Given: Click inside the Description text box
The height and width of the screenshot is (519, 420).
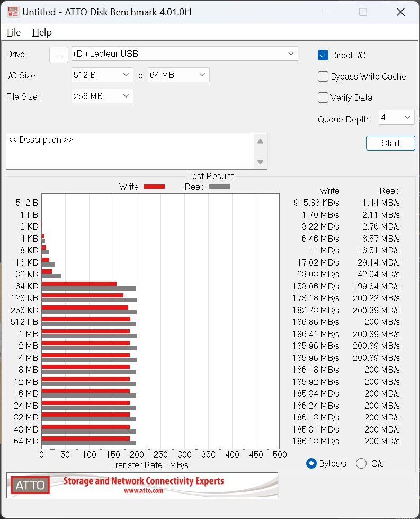Looking at the screenshot, I should 130,151.
